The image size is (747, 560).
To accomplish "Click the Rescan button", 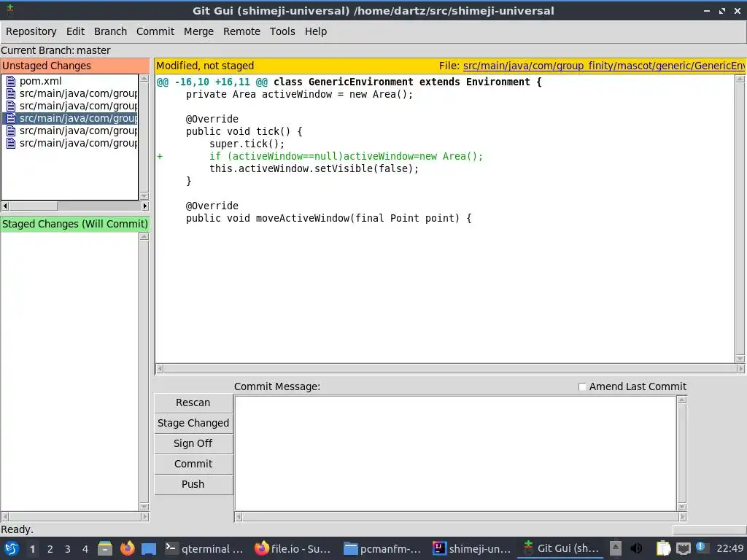I will (x=193, y=402).
